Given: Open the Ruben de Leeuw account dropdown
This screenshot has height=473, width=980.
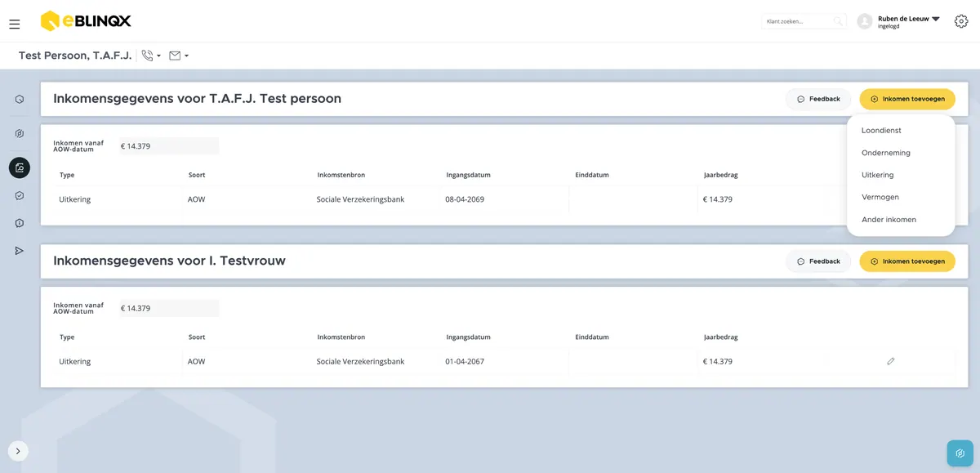Looking at the screenshot, I should point(909,21).
